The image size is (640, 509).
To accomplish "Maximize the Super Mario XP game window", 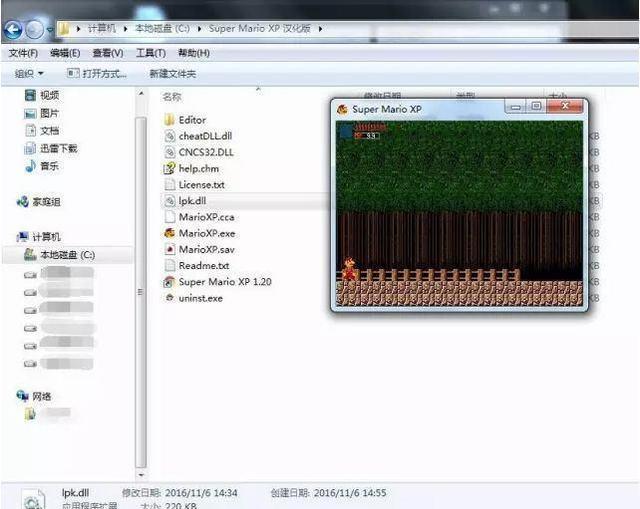I will click(536, 107).
